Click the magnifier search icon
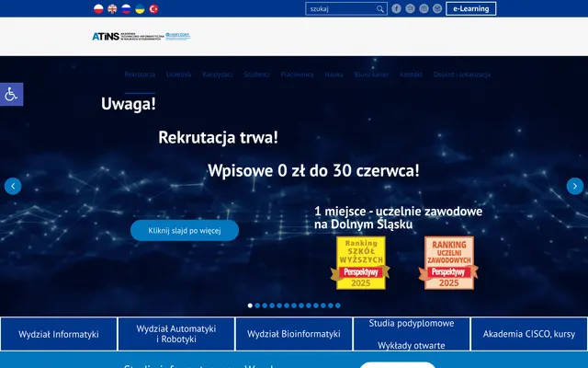 380,8
